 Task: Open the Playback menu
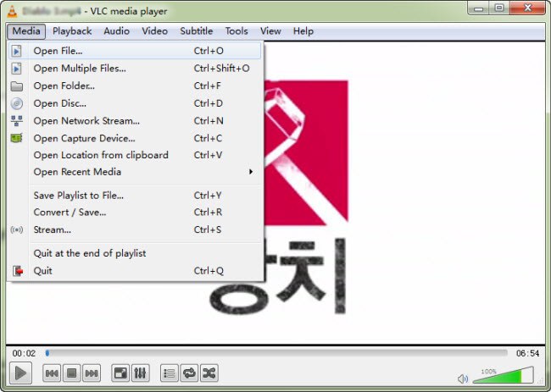(x=72, y=31)
